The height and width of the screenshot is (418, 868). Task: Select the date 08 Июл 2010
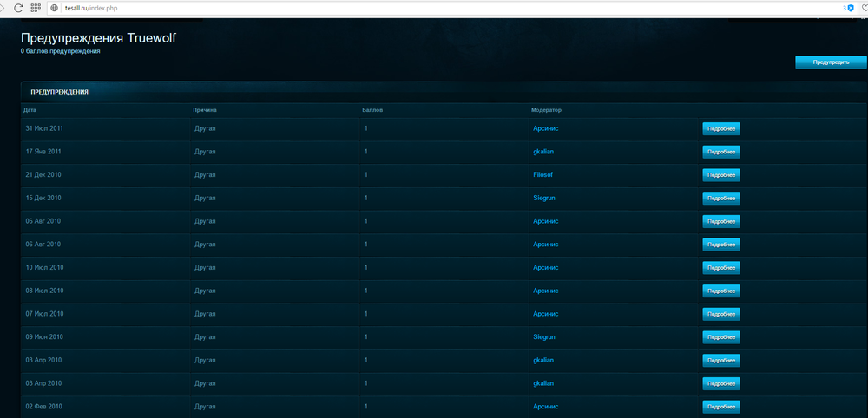tap(44, 291)
